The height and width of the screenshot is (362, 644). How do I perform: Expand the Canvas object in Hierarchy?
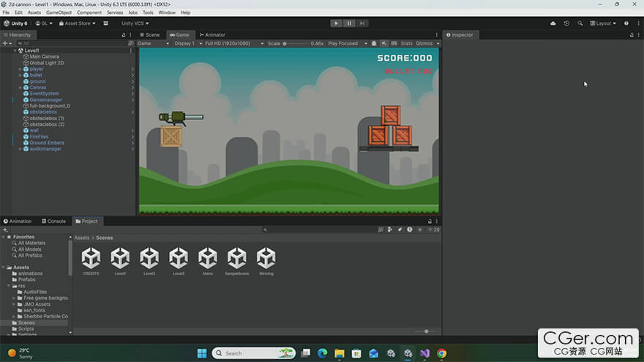tap(20, 88)
